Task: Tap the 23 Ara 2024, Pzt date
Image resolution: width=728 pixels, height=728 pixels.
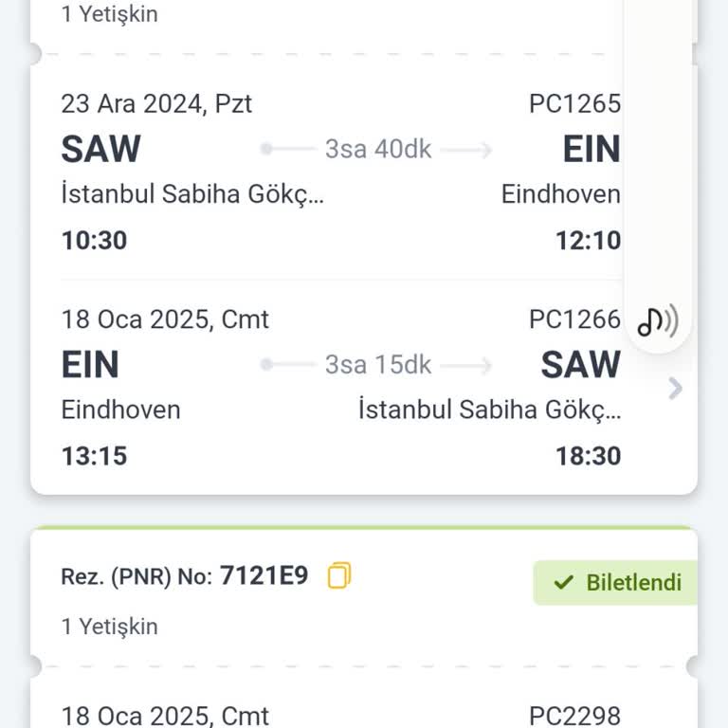Action: [x=156, y=103]
